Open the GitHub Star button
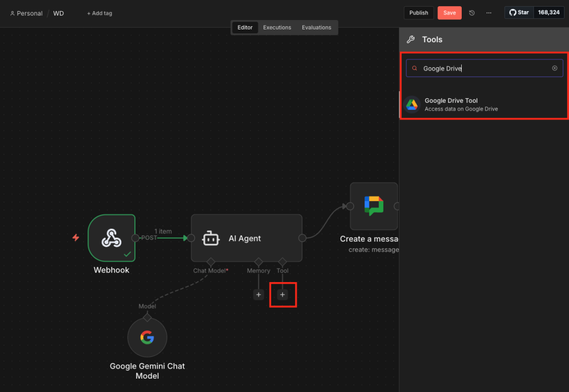This screenshot has width=569, height=392. coord(519,12)
